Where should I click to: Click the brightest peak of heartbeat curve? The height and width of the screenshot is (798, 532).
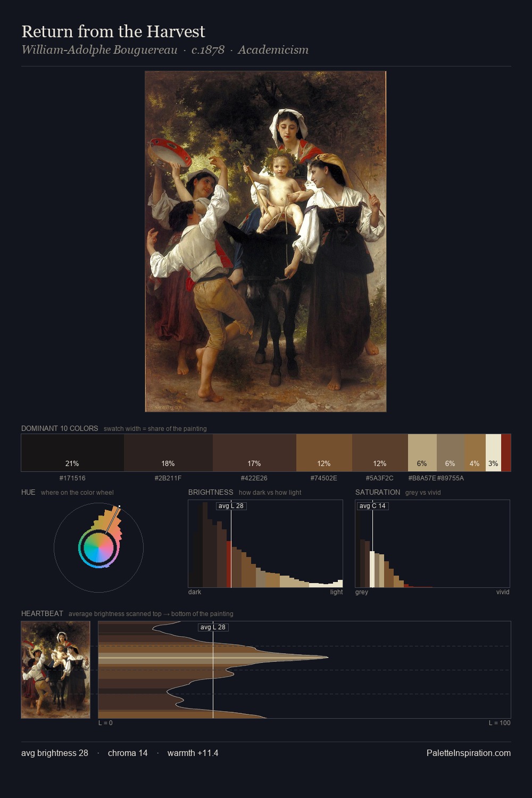(x=328, y=657)
